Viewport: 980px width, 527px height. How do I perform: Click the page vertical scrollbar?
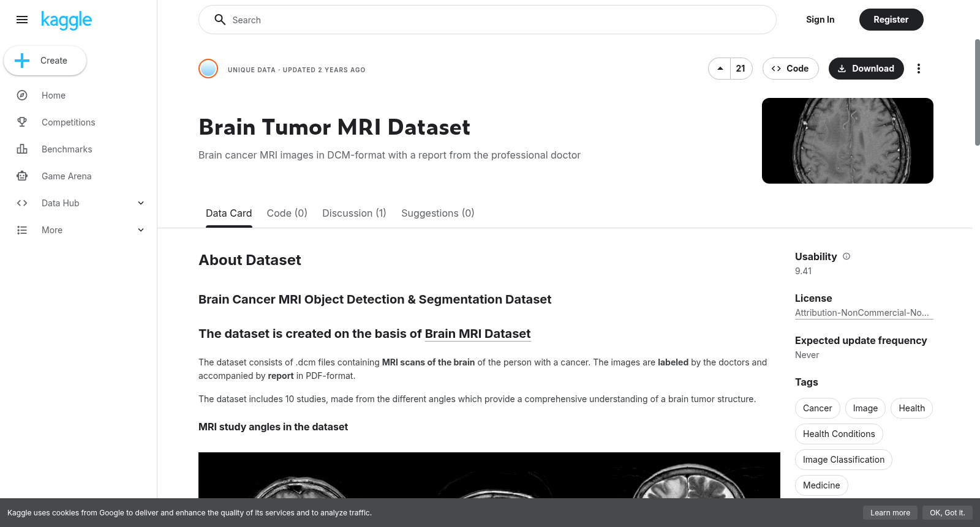tap(977, 92)
